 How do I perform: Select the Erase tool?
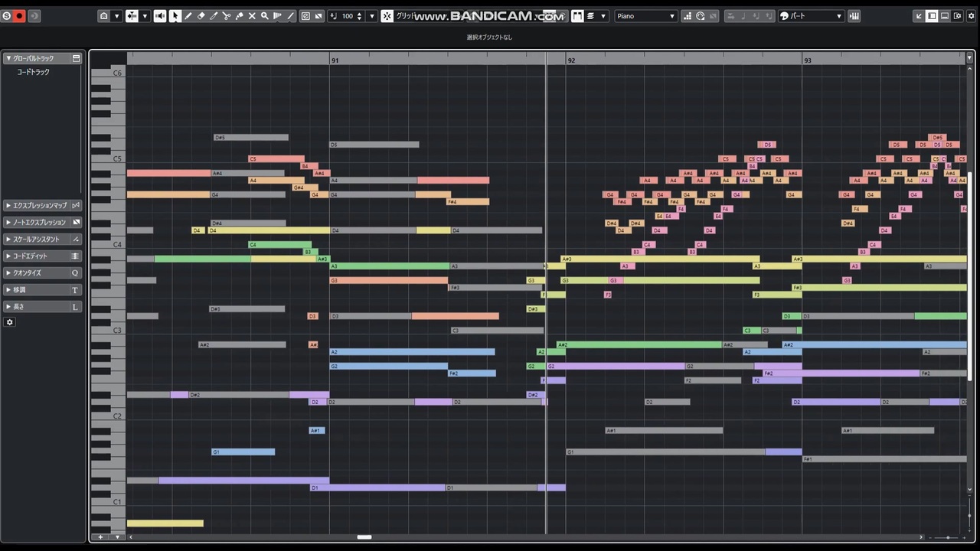click(201, 16)
